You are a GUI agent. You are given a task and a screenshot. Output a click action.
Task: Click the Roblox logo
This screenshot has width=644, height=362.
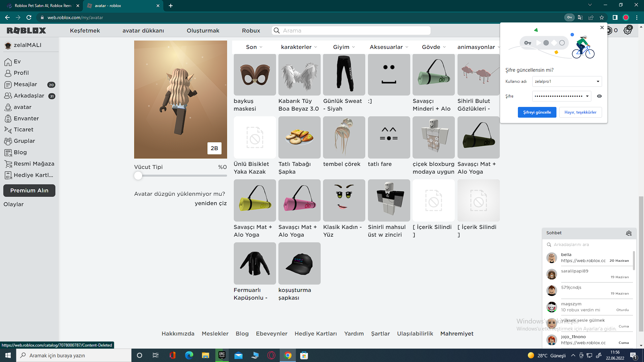click(x=26, y=31)
